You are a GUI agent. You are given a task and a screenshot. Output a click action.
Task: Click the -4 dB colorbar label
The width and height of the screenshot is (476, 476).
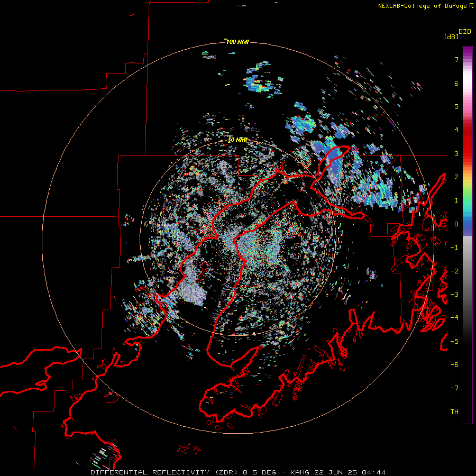[454, 317]
